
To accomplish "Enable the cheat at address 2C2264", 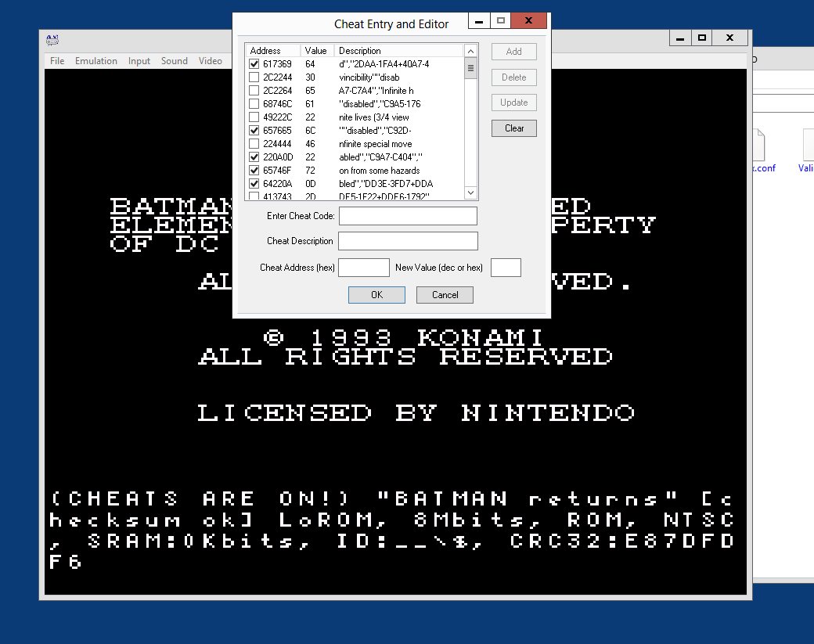I will click(x=254, y=90).
